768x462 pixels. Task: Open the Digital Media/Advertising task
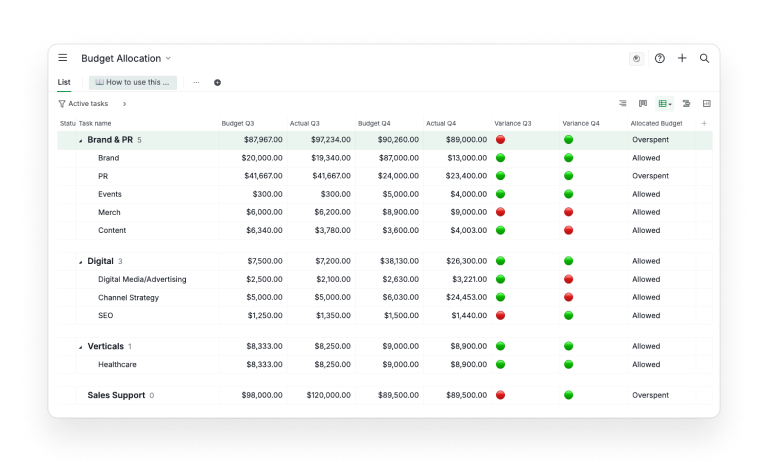(x=142, y=279)
